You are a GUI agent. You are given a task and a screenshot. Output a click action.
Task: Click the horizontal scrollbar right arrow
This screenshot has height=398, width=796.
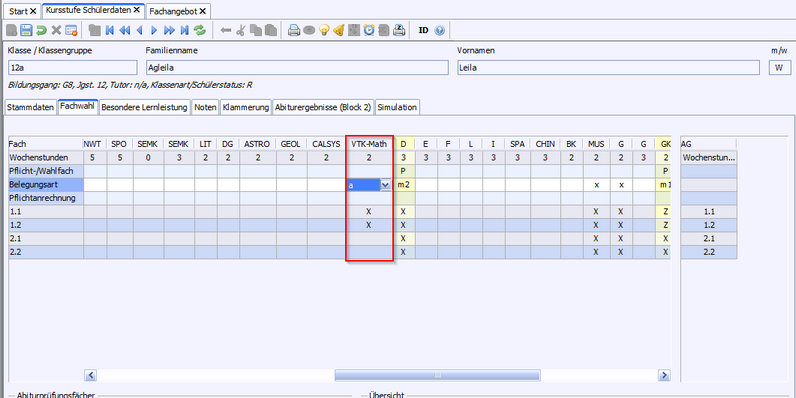[664, 375]
